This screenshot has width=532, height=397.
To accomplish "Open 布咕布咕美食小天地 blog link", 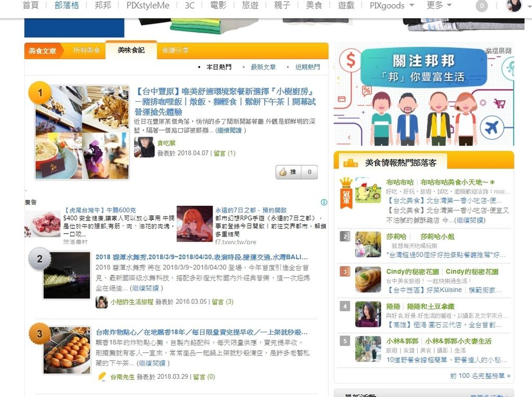I will (458, 182).
